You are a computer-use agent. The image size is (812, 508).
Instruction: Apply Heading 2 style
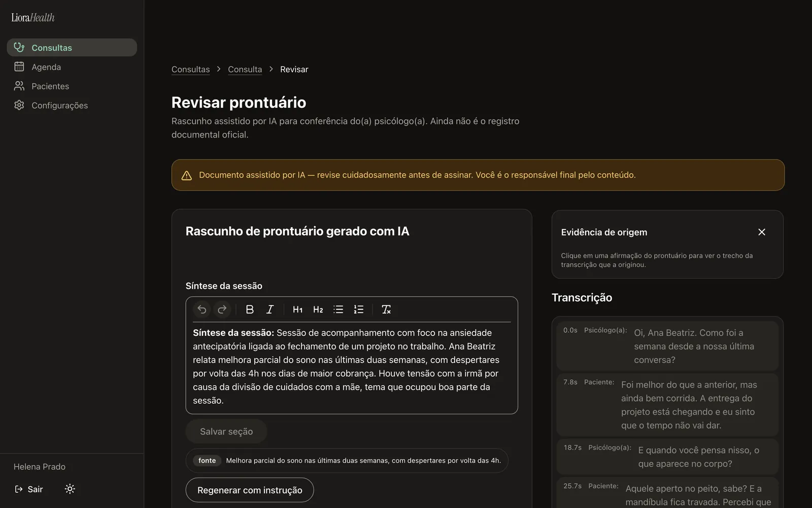318,309
